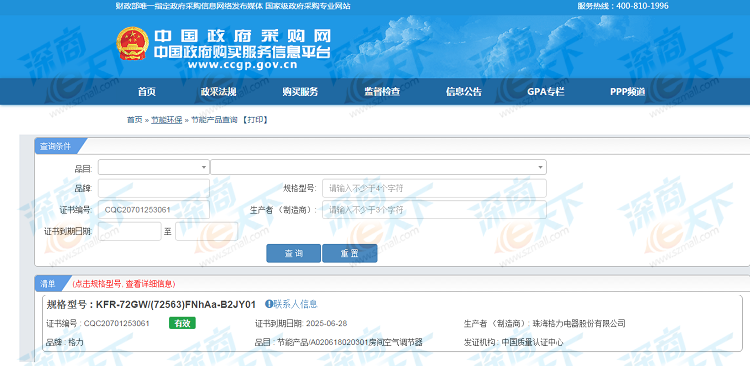Click the 节能产品查询 breadcrumb text
Viewport: 750px width, 366px height.
[214, 120]
